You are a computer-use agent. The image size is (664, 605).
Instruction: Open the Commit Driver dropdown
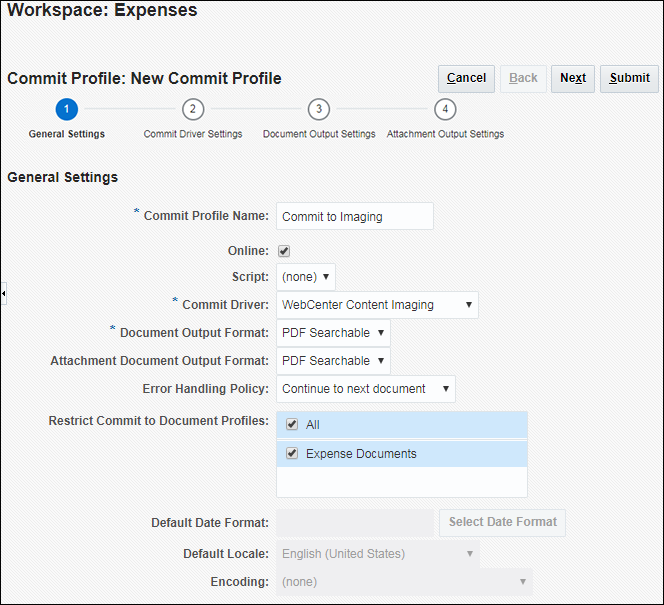[377, 305]
